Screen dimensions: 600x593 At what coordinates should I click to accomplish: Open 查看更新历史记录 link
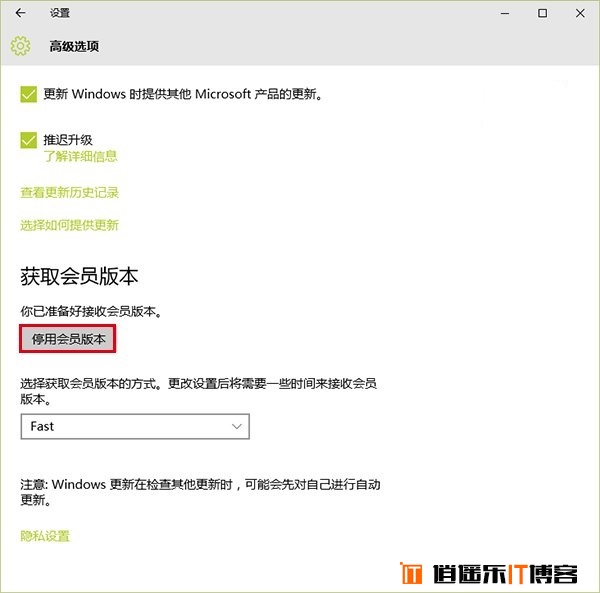point(70,192)
